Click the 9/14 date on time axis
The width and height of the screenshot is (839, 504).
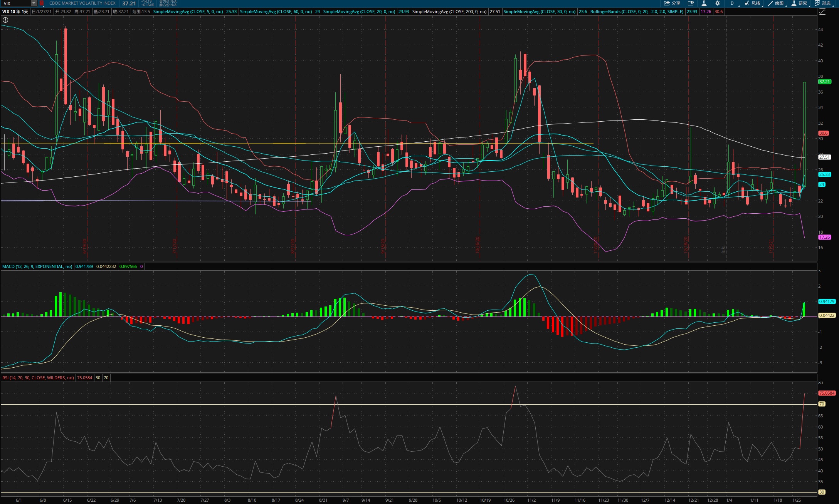(x=366, y=500)
